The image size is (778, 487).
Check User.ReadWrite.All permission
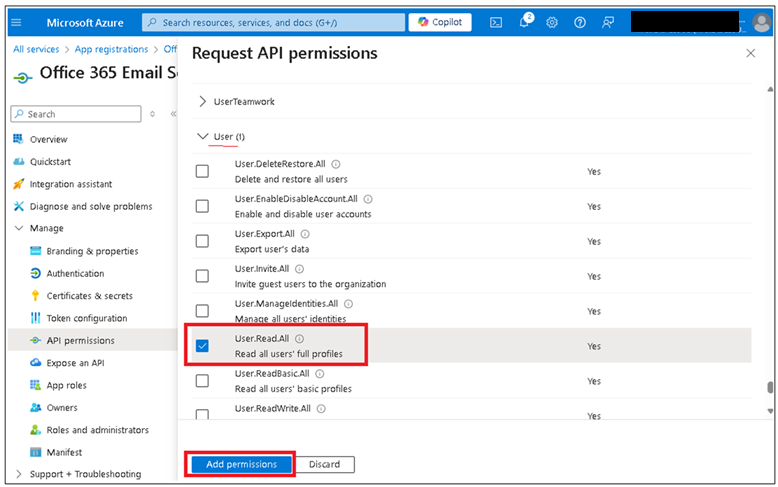[202, 414]
